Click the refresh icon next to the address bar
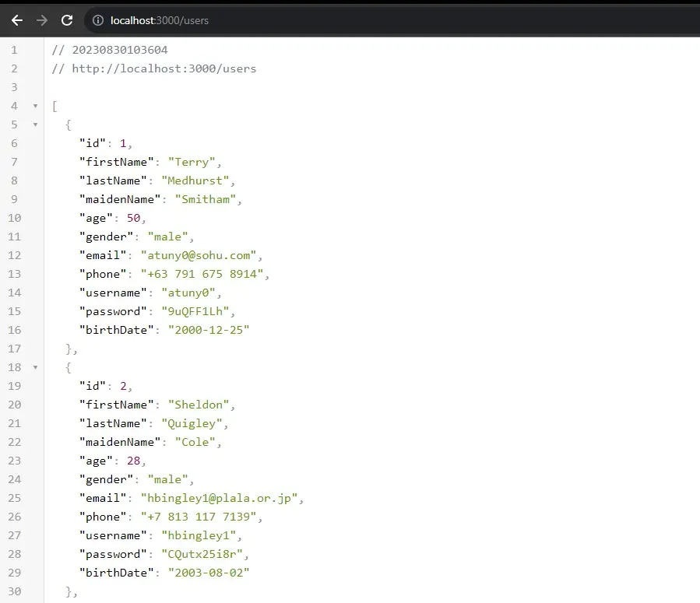700x603 pixels. [67, 20]
